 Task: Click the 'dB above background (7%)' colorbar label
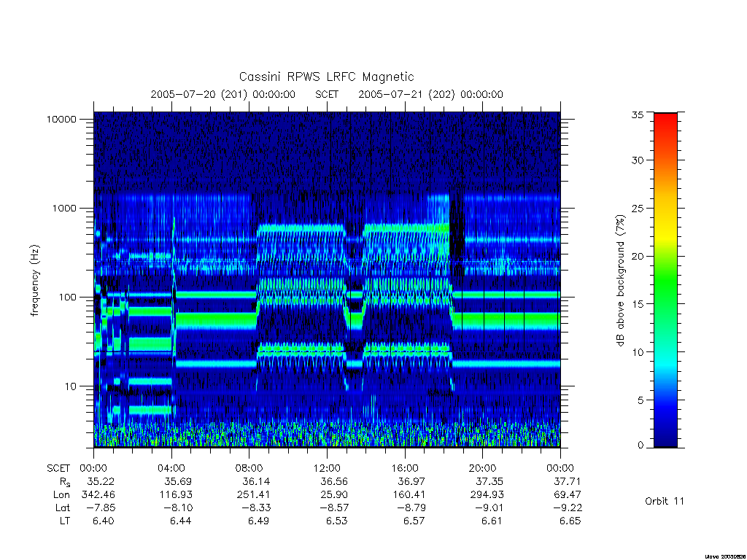coord(620,281)
